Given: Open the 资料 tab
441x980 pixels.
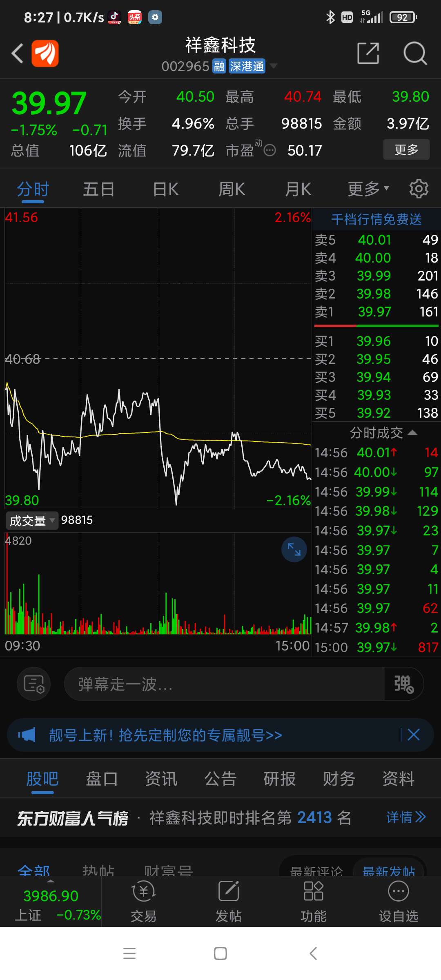Looking at the screenshot, I should coord(399,779).
